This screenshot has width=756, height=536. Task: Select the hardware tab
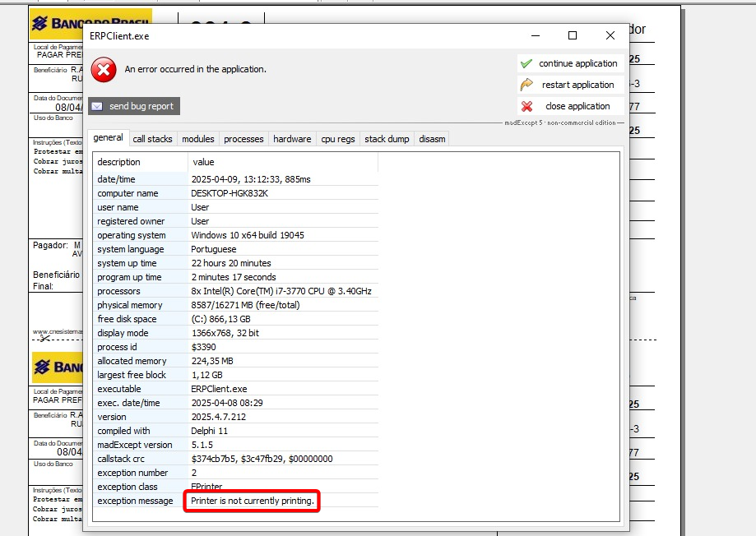click(292, 139)
